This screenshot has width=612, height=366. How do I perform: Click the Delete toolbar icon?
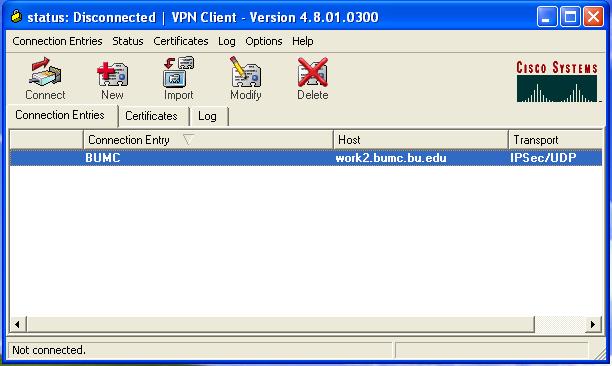point(313,79)
